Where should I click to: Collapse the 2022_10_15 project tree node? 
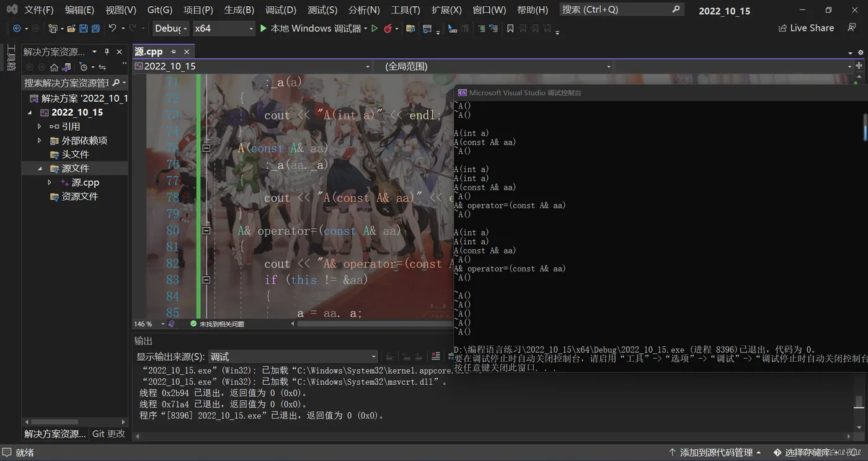[30, 113]
